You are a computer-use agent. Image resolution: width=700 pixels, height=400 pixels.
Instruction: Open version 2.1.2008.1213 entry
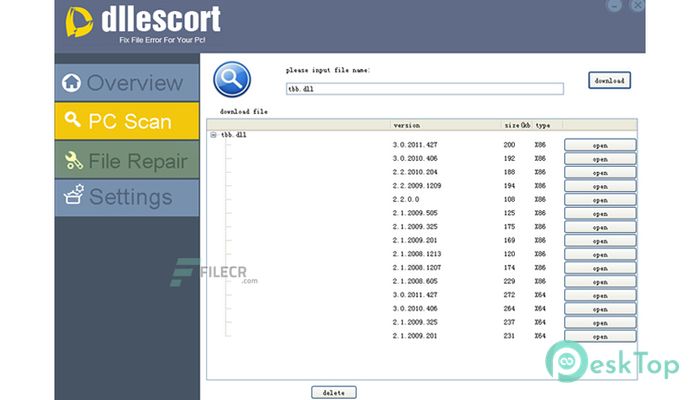[600, 254]
